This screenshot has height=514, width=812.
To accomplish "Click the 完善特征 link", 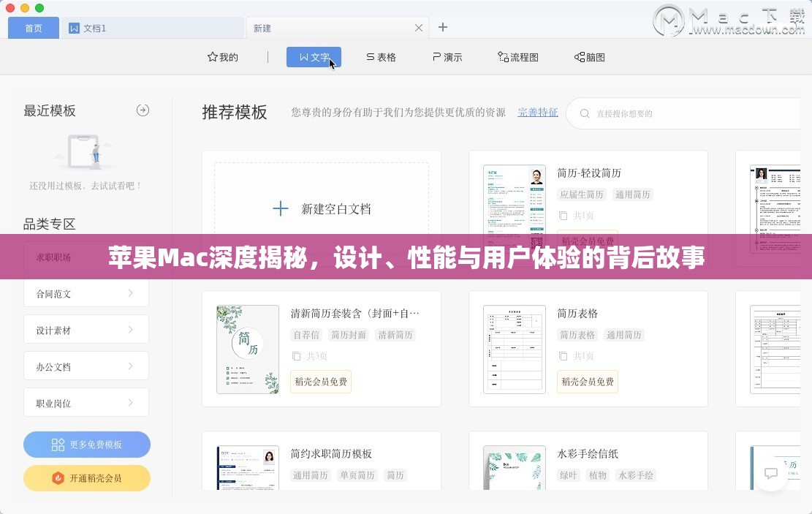I will 537,112.
